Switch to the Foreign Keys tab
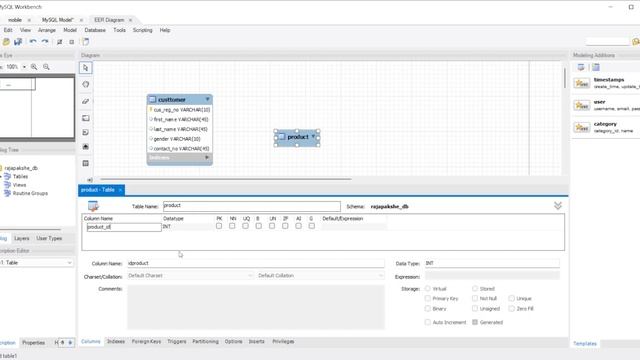Screen dimensions: 640x360 pos(146,342)
